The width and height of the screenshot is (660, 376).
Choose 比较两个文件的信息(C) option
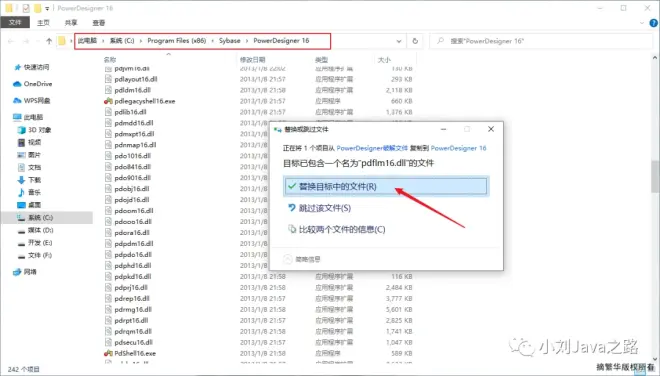point(336,229)
